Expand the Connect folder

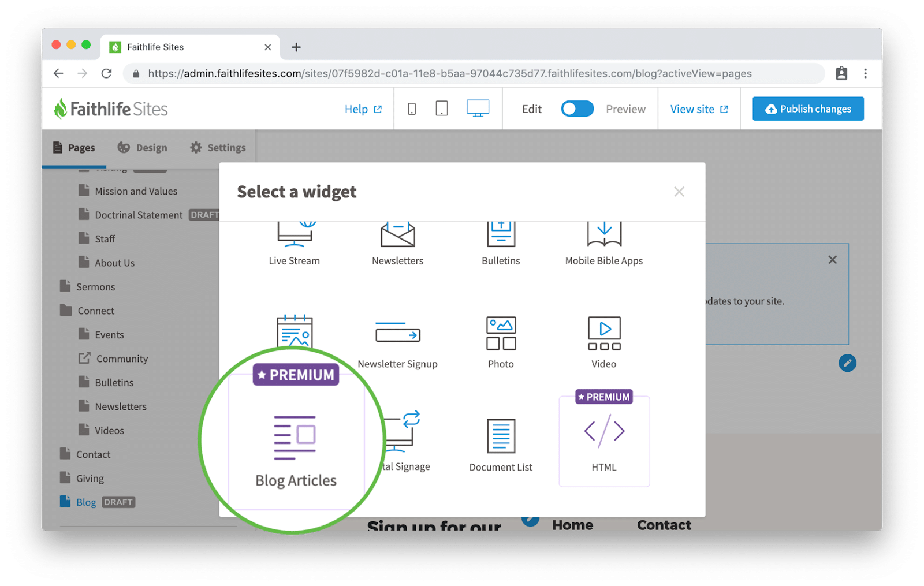(x=87, y=311)
